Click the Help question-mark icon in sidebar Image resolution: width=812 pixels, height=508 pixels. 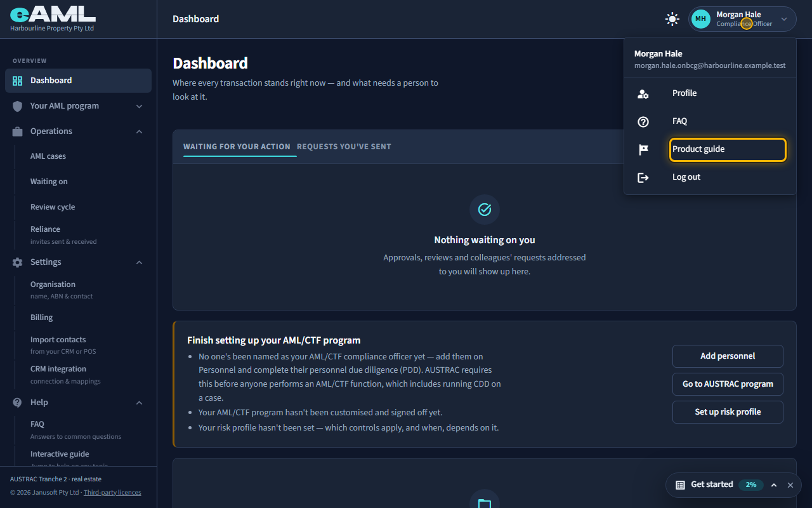[18, 403]
